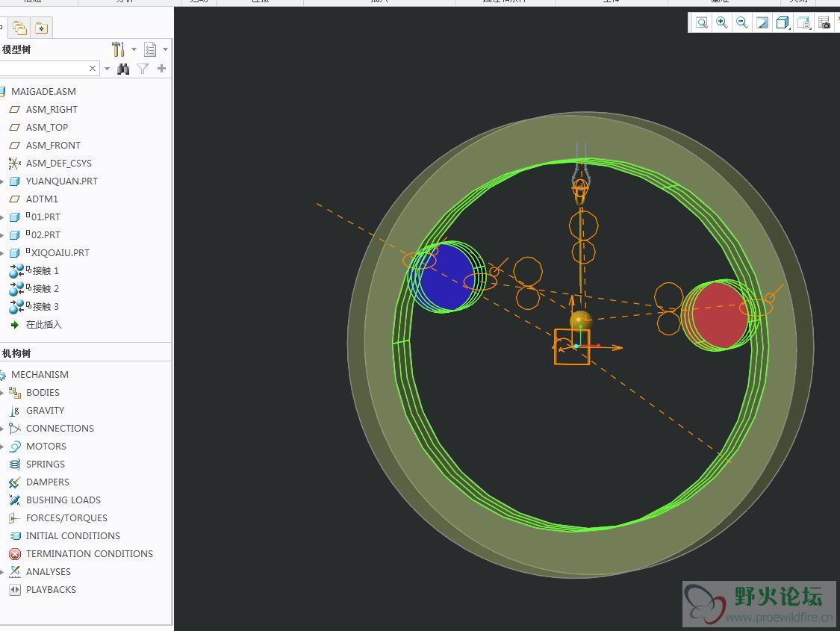840x631 pixels.
Task: Switch to the Favorites folder tab
Action: tap(41, 28)
